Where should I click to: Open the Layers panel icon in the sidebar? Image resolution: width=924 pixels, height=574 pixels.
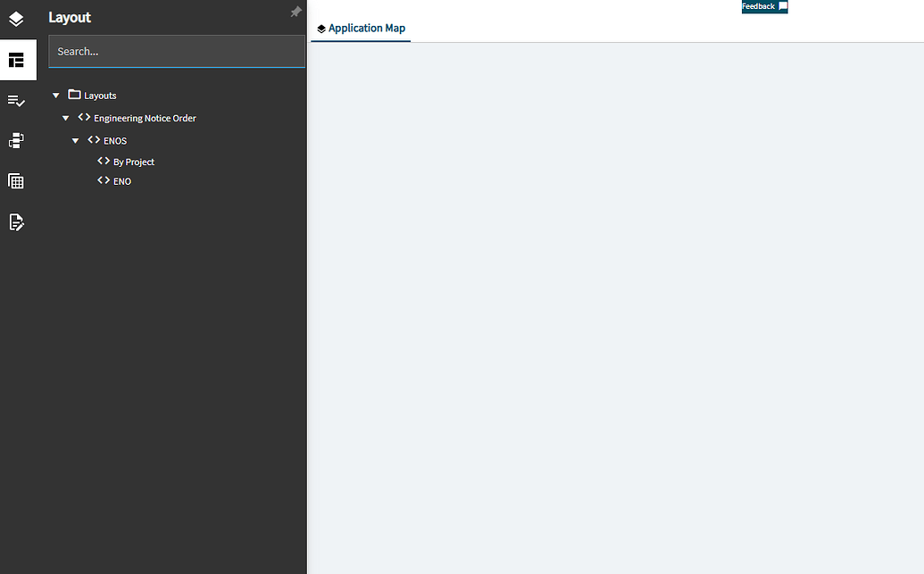pos(17,18)
